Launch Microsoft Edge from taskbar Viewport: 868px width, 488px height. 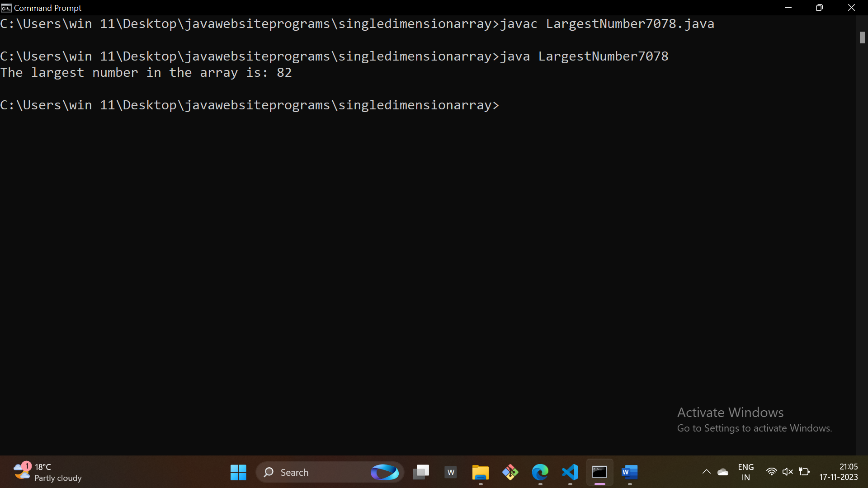click(540, 472)
